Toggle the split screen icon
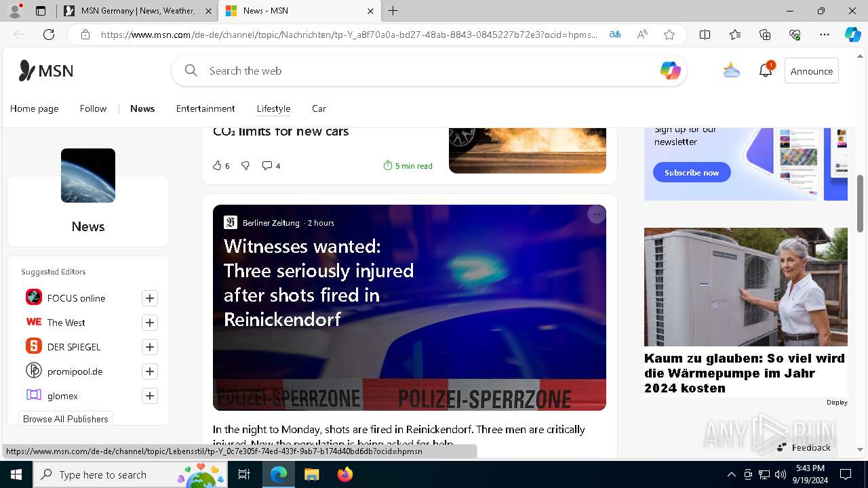Viewport: 868px width, 488px height. click(x=705, y=35)
